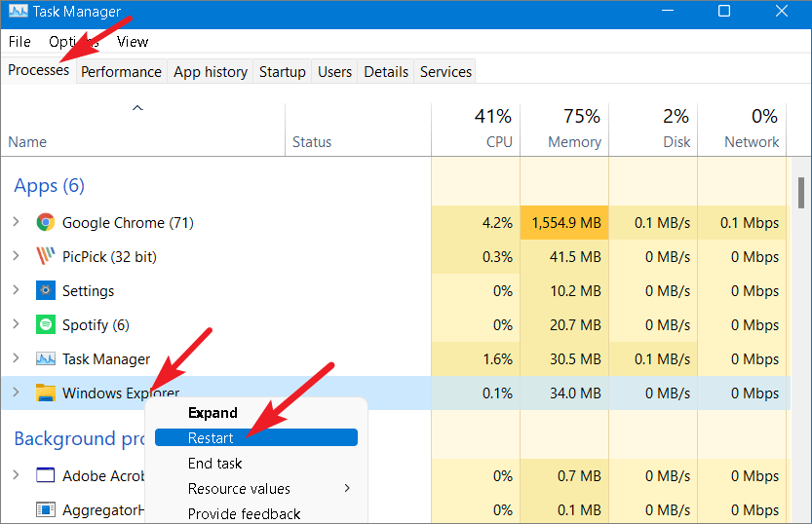Image resolution: width=812 pixels, height=524 pixels.
Task: Click the Google Chrome icon
Action: click(46, 222)
